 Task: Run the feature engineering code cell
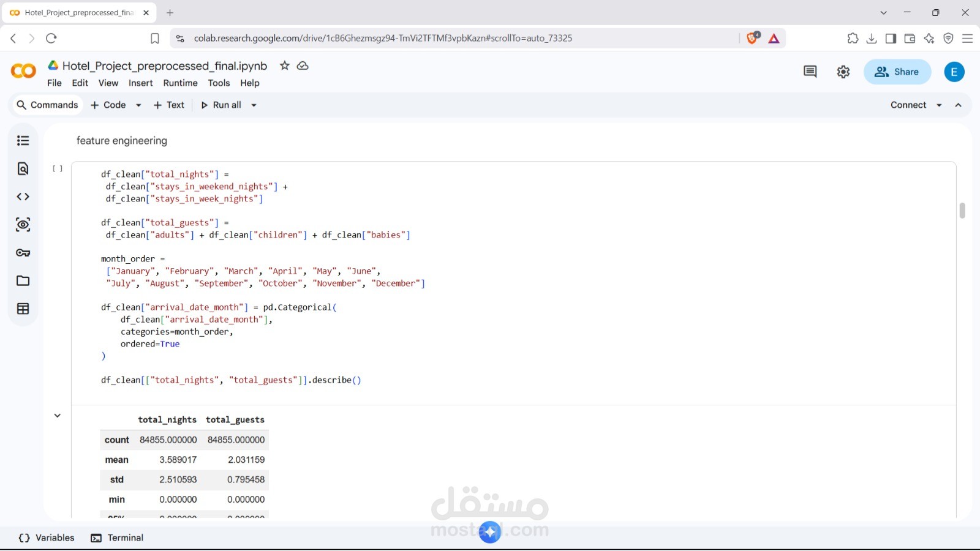(x=58, y=168)
